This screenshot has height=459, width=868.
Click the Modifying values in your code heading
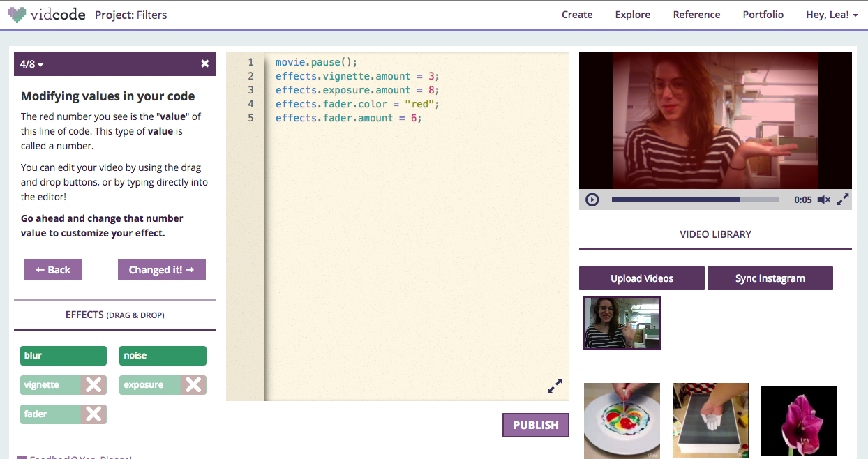(x=108, y=96)
